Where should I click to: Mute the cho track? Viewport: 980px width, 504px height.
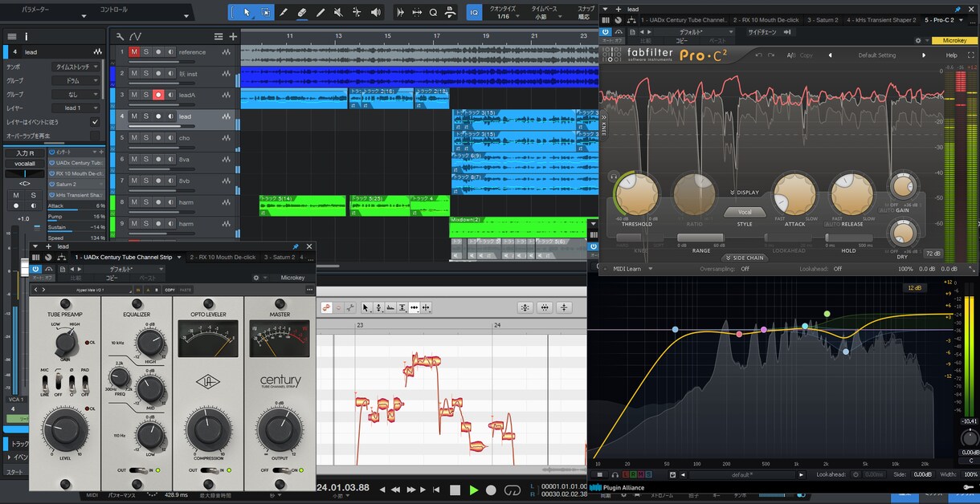click(x=134, y=137)
